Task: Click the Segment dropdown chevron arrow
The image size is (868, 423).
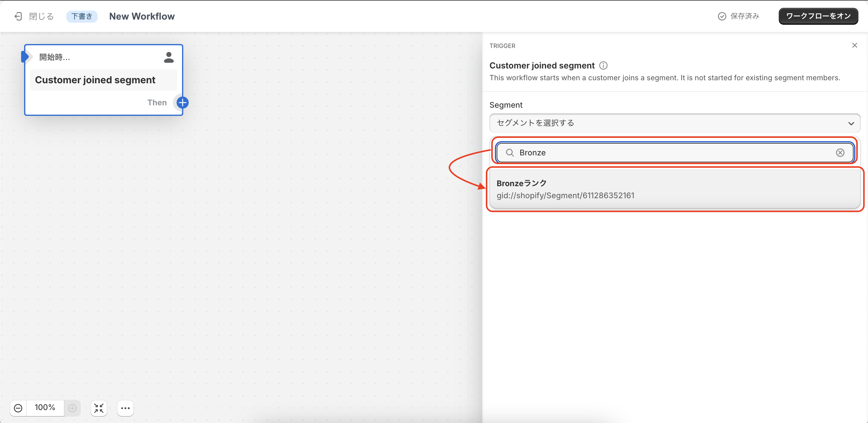Action: (x=851, y=123)
